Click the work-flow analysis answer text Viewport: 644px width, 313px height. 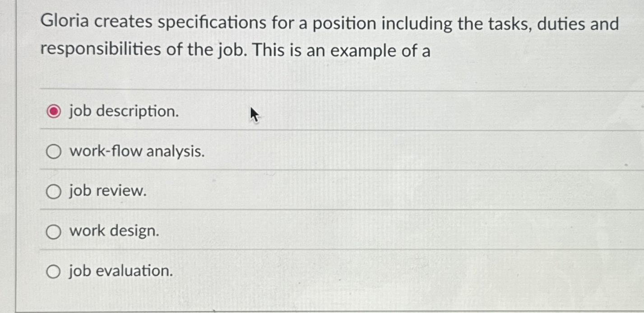pyautogui.click(x=136, y=151)
